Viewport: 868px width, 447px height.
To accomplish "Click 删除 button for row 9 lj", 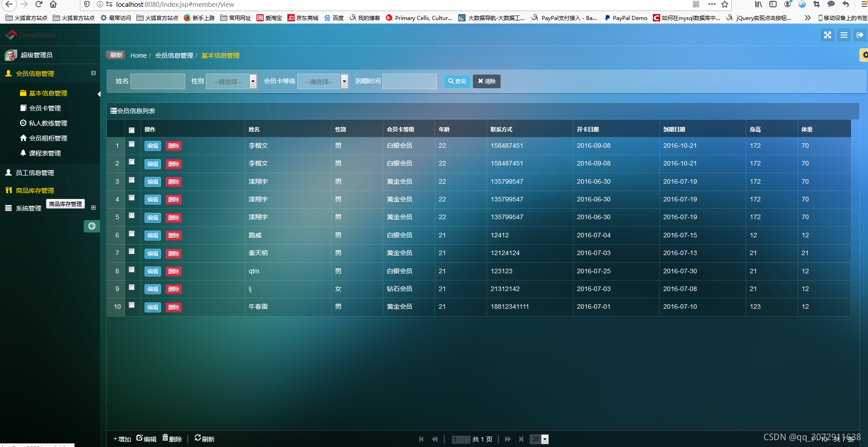I will pyautogui.click(x=173, y=289).
